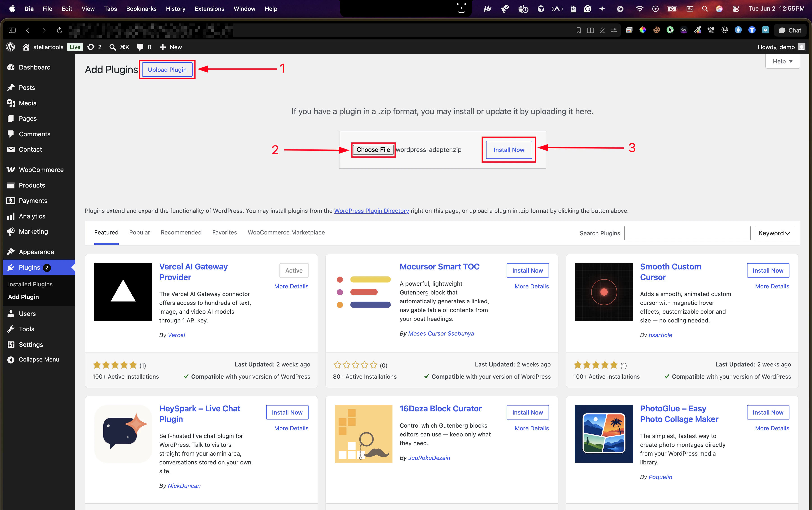Open Howdy, demo account menu

[781, 47]
